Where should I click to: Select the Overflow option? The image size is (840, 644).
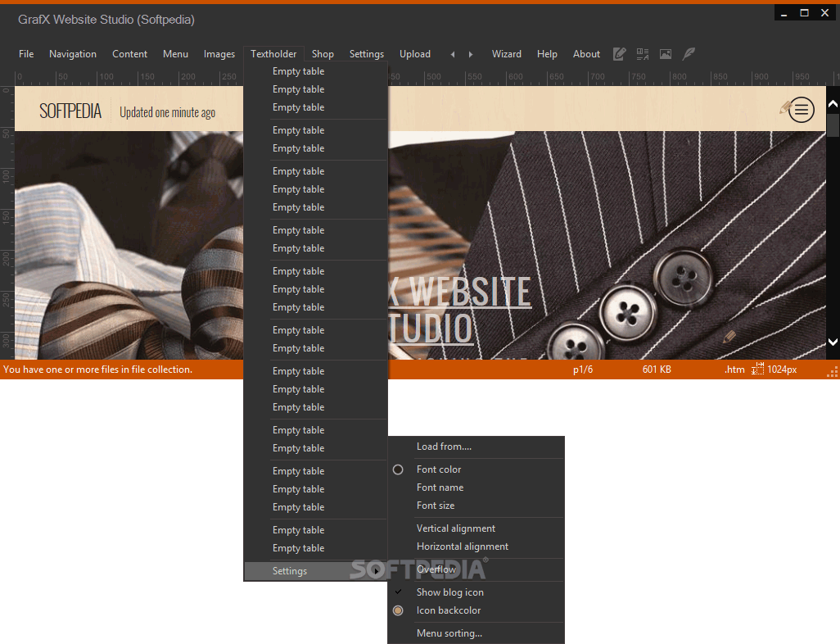476,569
